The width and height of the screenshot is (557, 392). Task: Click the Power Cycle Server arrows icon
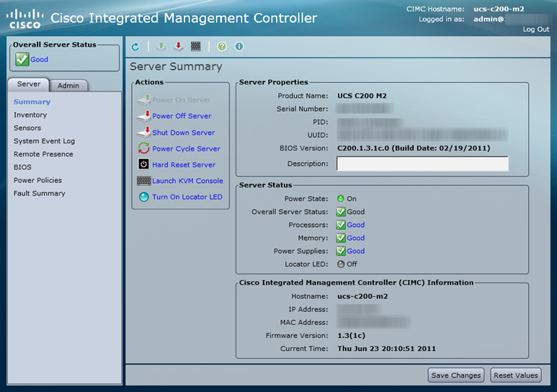coord(144,148)
